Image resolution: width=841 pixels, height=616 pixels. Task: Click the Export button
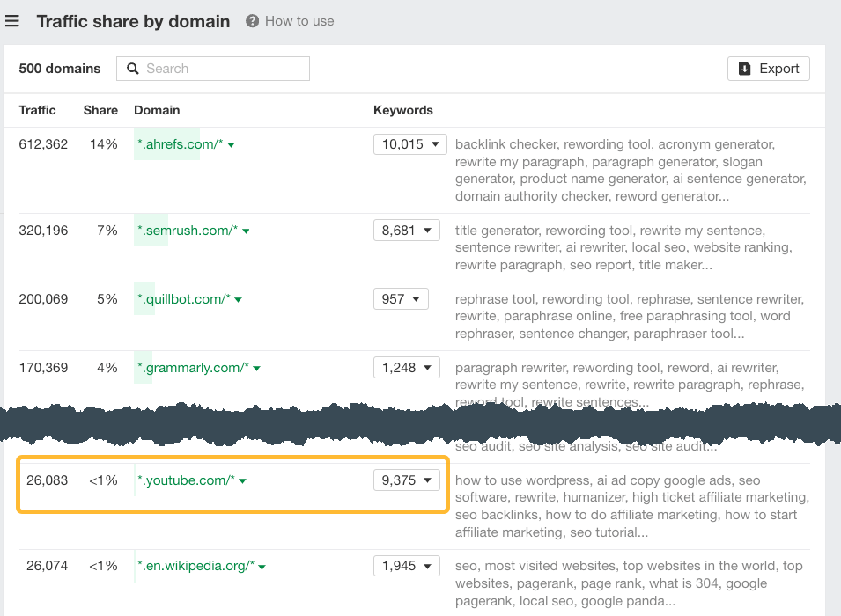(768, 68)
